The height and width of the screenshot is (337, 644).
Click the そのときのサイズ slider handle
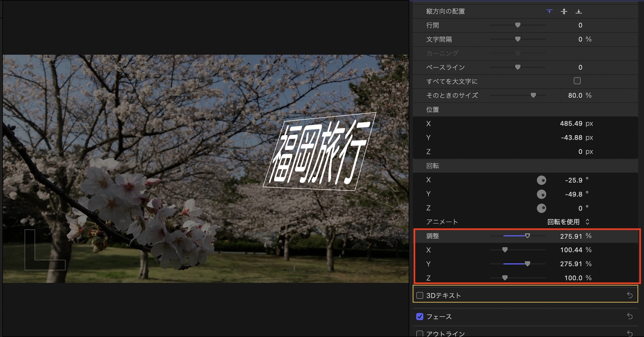tap(533, 95)
